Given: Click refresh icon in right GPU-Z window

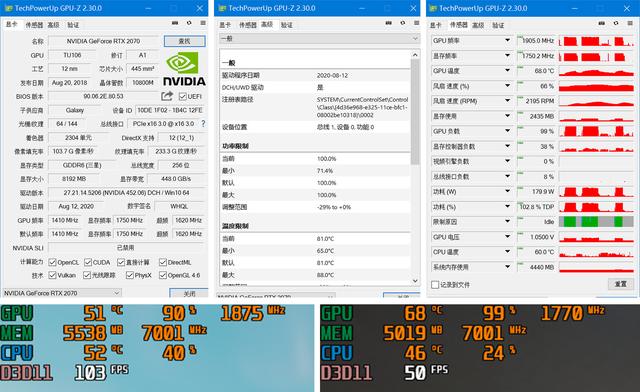Looking at the screenshot, I should 616,24.
